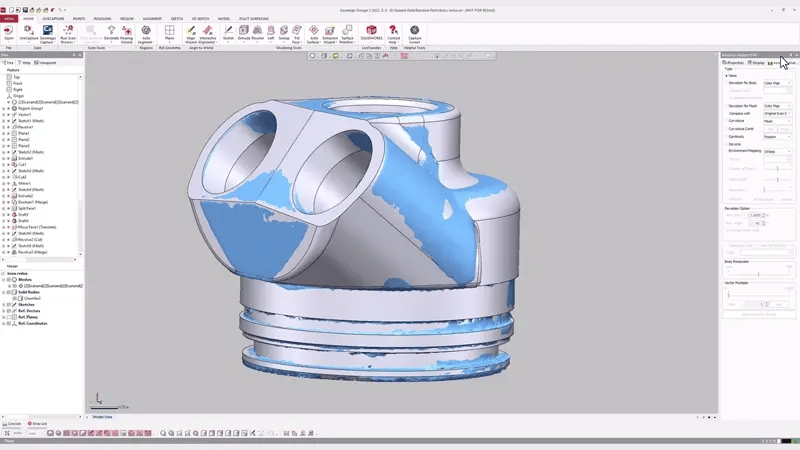This screenshot has width=800, height=450.
Task: Switch to the Display panel tab
Action: 758,62
